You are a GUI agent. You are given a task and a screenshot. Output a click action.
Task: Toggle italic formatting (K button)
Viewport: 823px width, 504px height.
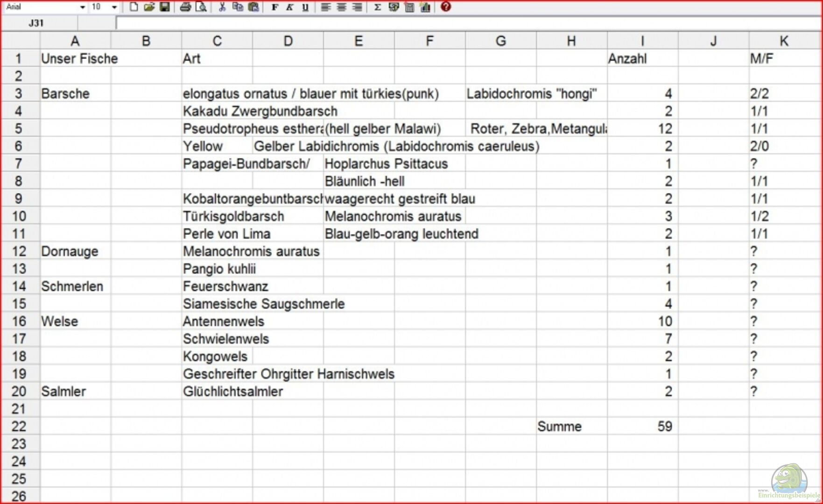pos(290,7)
